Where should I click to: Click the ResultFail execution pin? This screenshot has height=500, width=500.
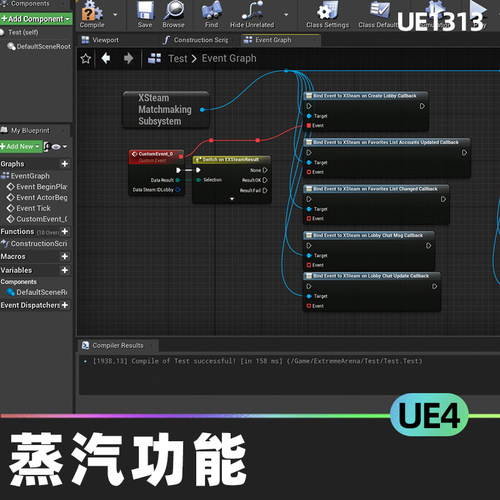(265, 191)
